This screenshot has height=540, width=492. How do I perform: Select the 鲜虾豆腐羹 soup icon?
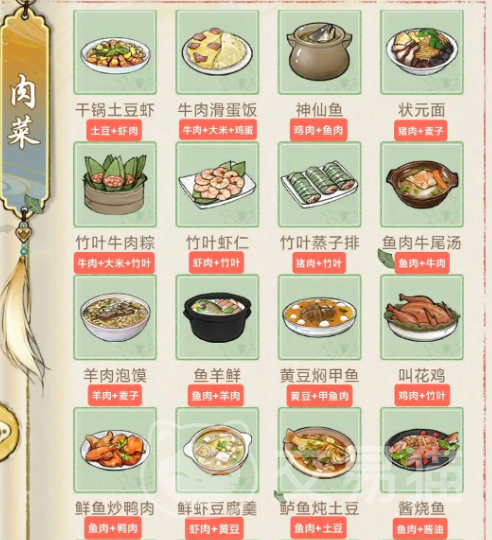click(217, 450)
